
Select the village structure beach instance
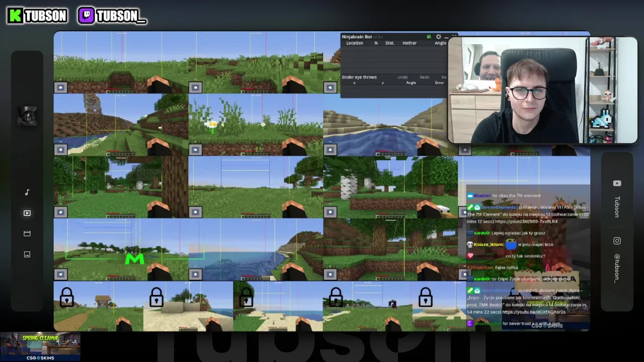(121, 125)
